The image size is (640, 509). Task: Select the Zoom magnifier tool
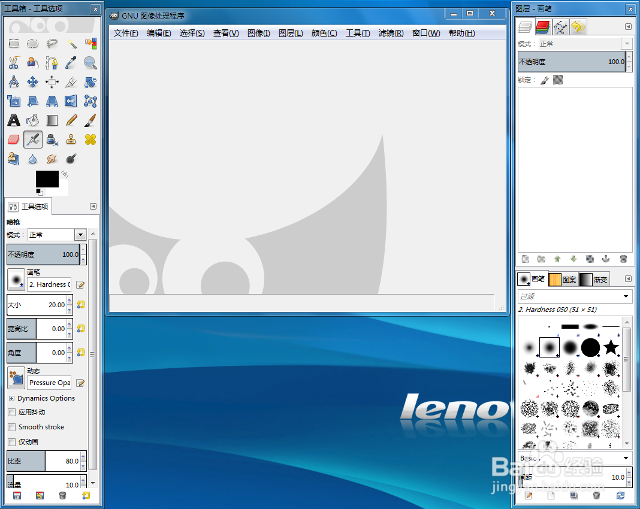tap(90, 62)
